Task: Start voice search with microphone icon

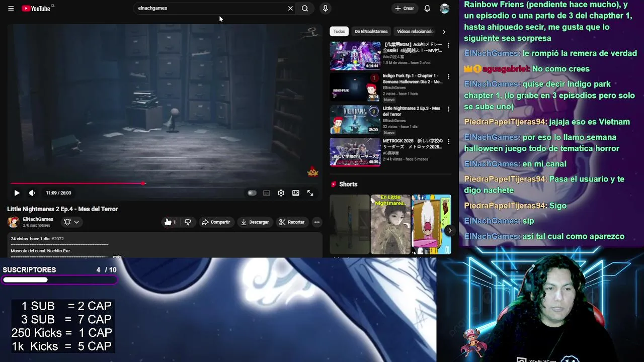Action: 325,9
